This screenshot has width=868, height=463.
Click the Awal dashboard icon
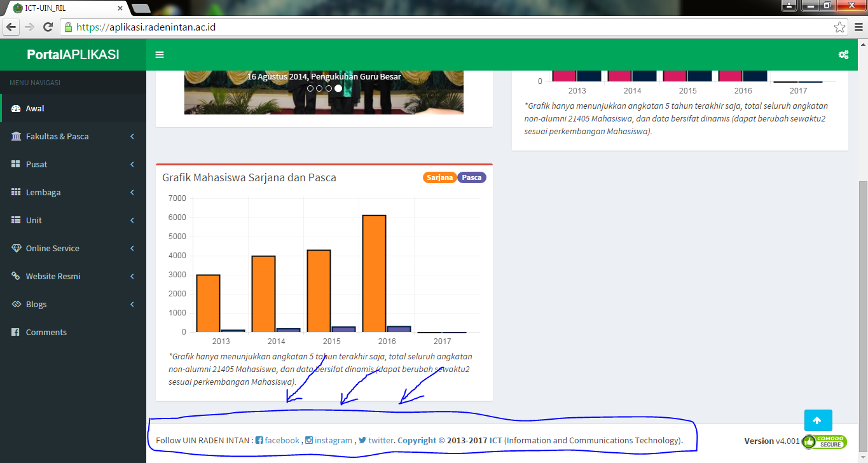click(x=16, y=108)
